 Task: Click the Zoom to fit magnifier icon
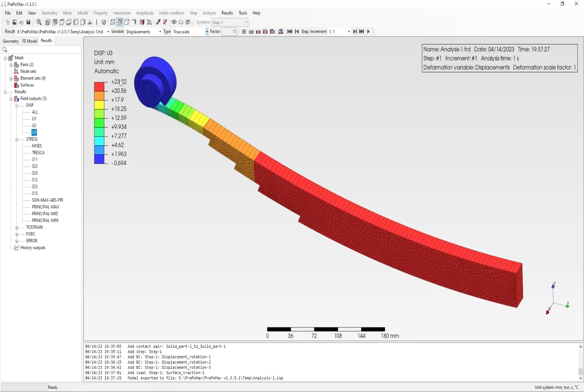[x=39, y=22]
